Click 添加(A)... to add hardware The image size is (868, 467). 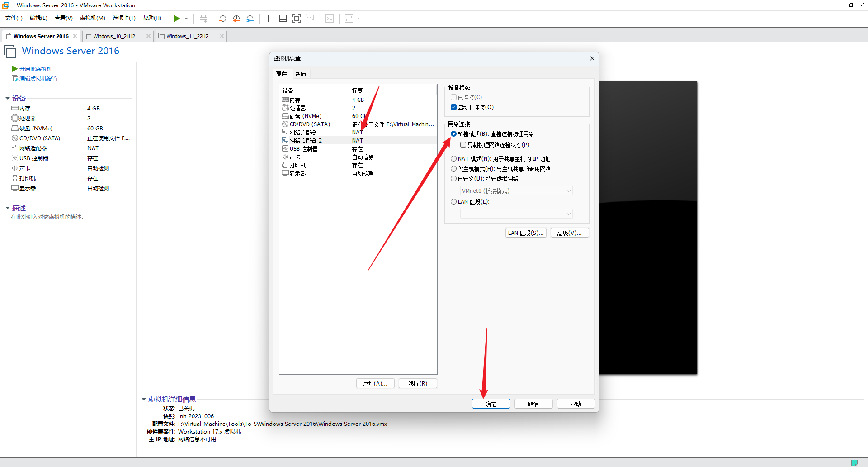click(375, 384)
